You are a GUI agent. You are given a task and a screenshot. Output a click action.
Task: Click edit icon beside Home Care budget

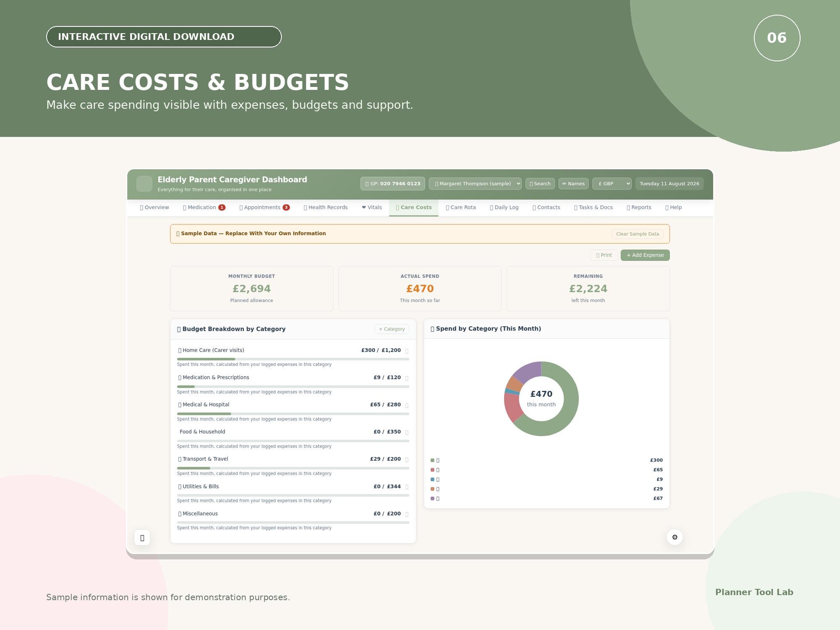tap(407, 351)
